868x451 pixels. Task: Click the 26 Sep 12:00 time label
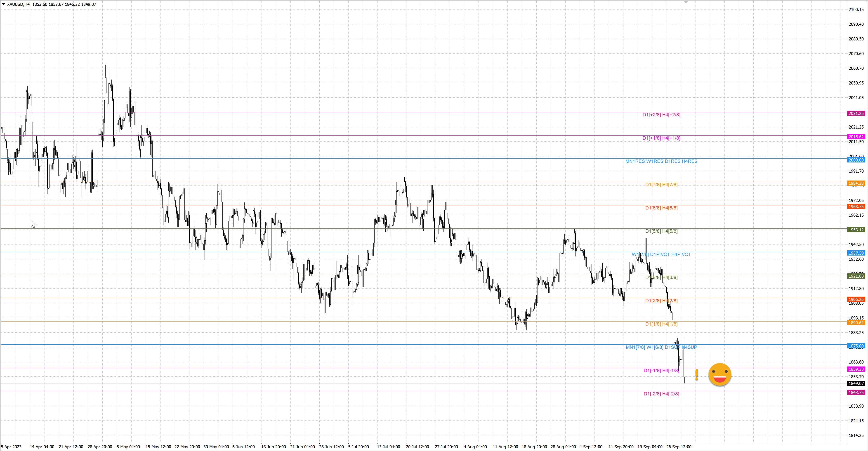tap(679, 447)
